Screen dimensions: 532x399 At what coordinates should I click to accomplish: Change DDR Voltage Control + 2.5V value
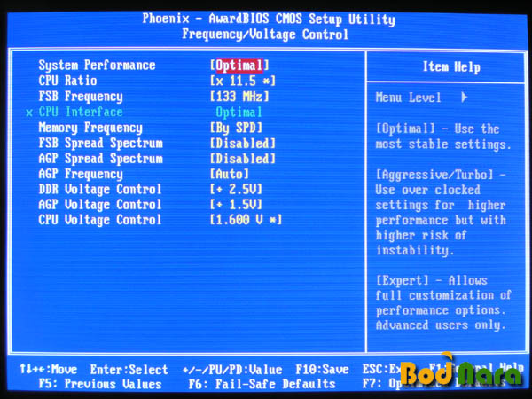236,190
